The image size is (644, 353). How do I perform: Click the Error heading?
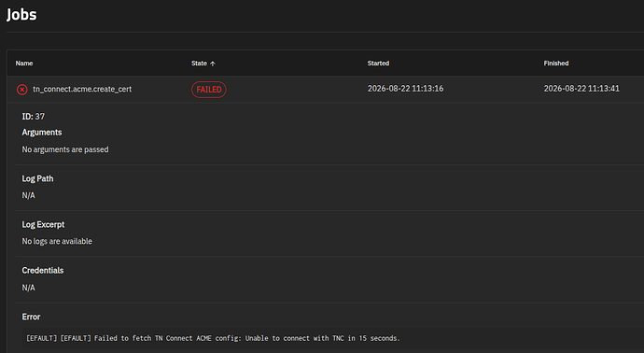31,317
